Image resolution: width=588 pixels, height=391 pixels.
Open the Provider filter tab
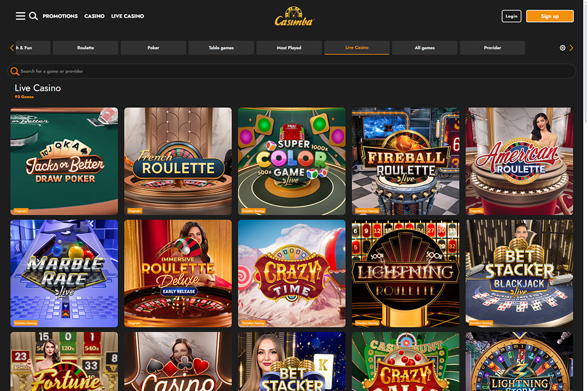click(492, 48)
